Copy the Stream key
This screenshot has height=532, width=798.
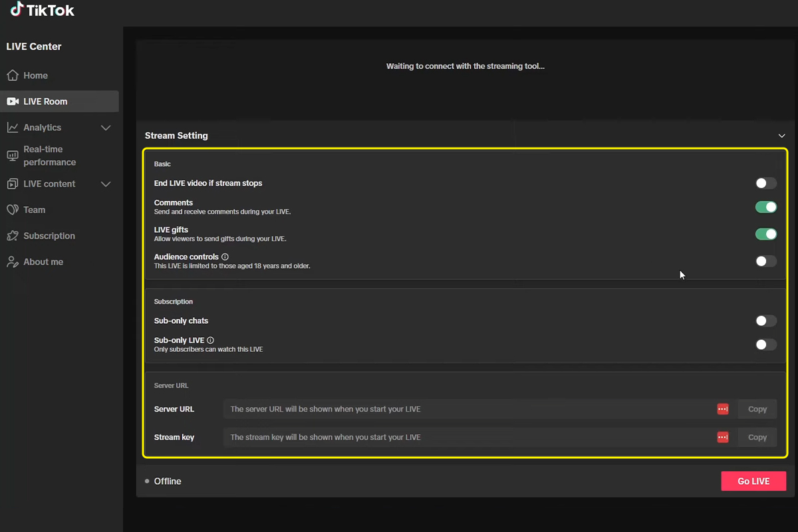click(x=757, y=438)
